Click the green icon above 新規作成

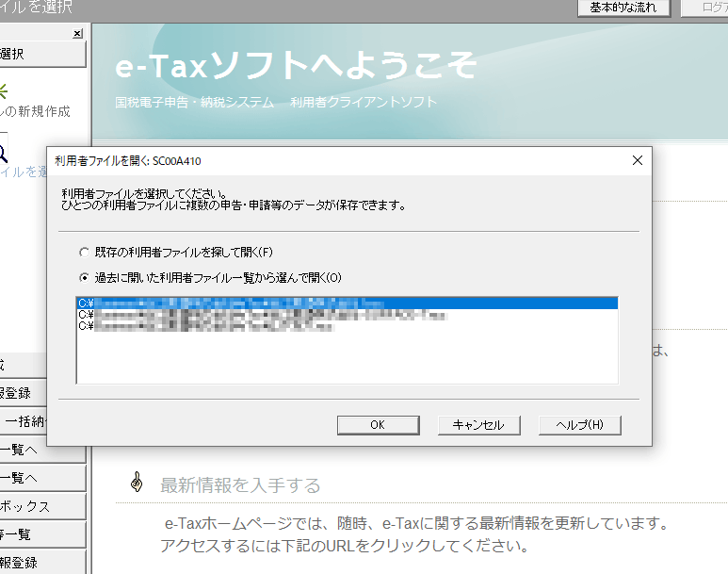click(x=3, y=90)
